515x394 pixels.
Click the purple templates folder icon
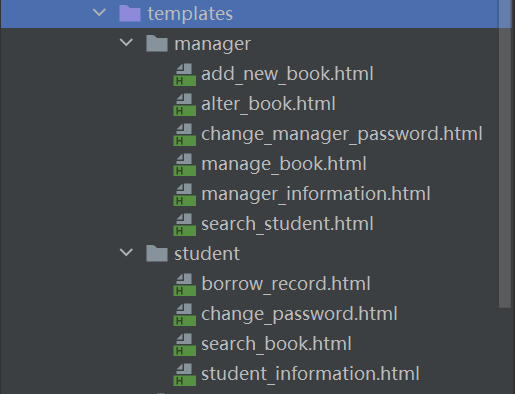pyautogui.click(x=130, y=14)
